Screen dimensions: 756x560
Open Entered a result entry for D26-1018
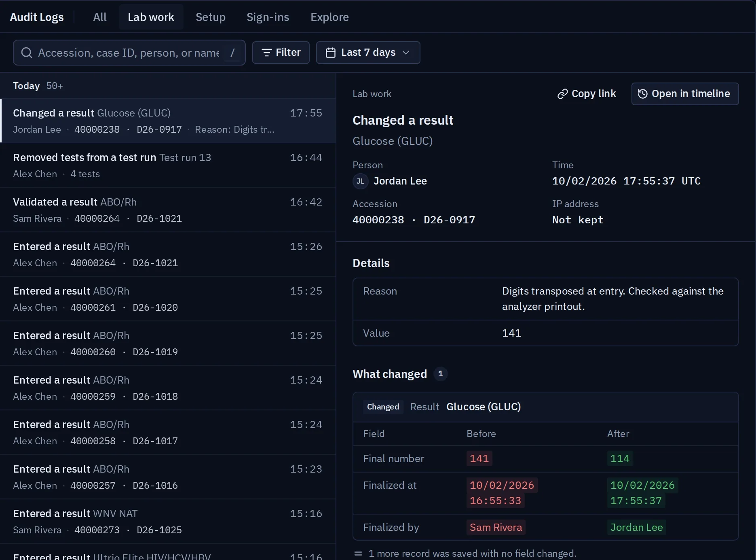[x=168, y=388]
